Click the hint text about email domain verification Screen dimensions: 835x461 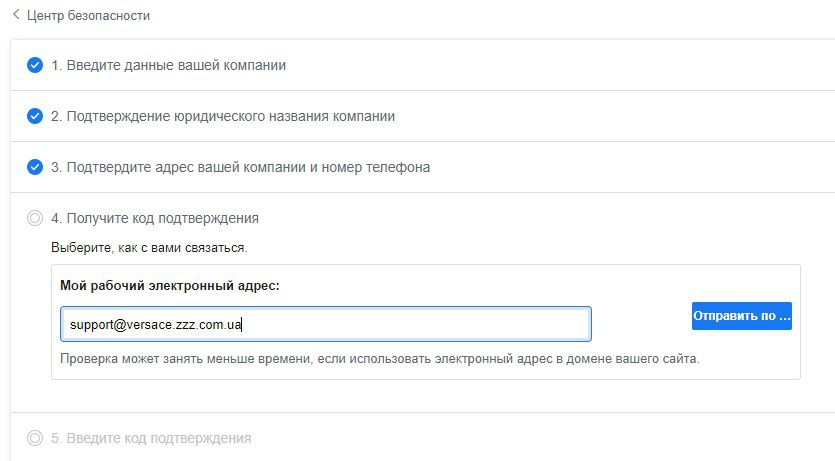point(379,358)
